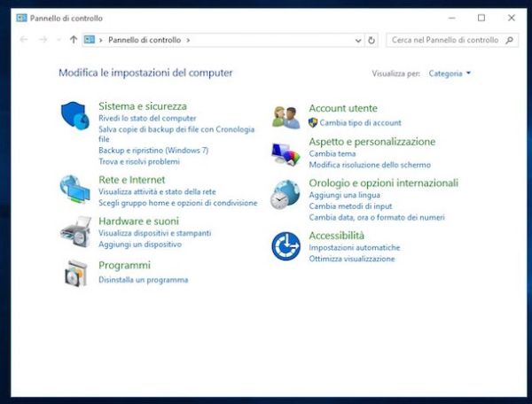Refresh the Control Panel address bar
The width and height of the screenshot is (532, 404).
[372, 40]
